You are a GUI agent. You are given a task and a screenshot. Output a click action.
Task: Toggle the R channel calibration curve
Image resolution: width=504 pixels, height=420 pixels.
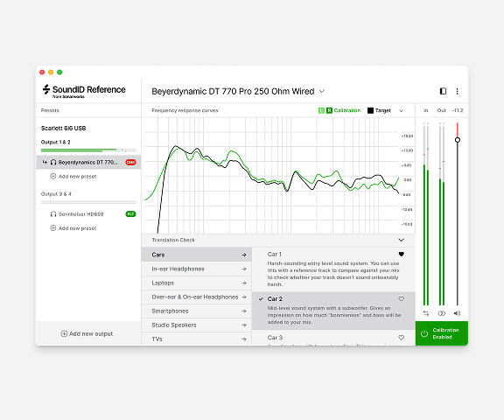(329, 110)
